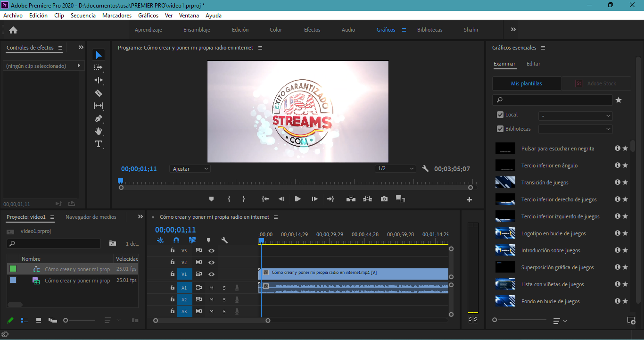Open comparison view button
Viewport: 644px width, 340px height.
400,199
